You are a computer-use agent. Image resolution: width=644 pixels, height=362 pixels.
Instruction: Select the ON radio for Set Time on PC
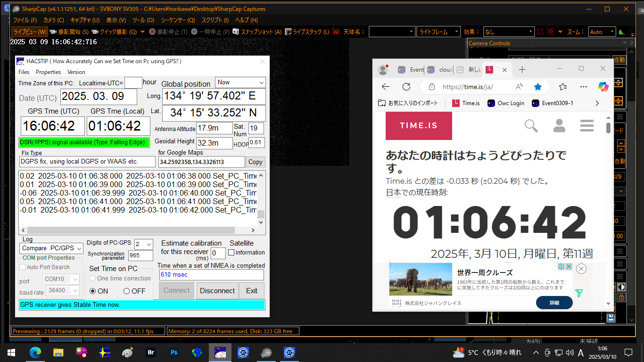[x=93, y=291]
